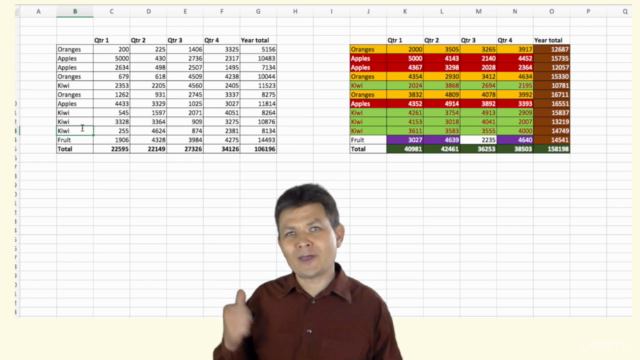Select the cell containing 1597
This screenshot has height=360, width=640.
click(148, 113)
